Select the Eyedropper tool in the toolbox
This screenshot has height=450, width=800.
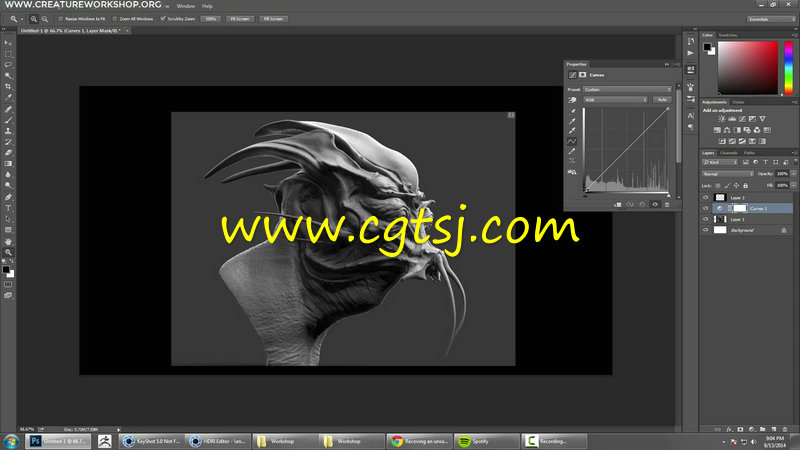[x=8, y=97]
